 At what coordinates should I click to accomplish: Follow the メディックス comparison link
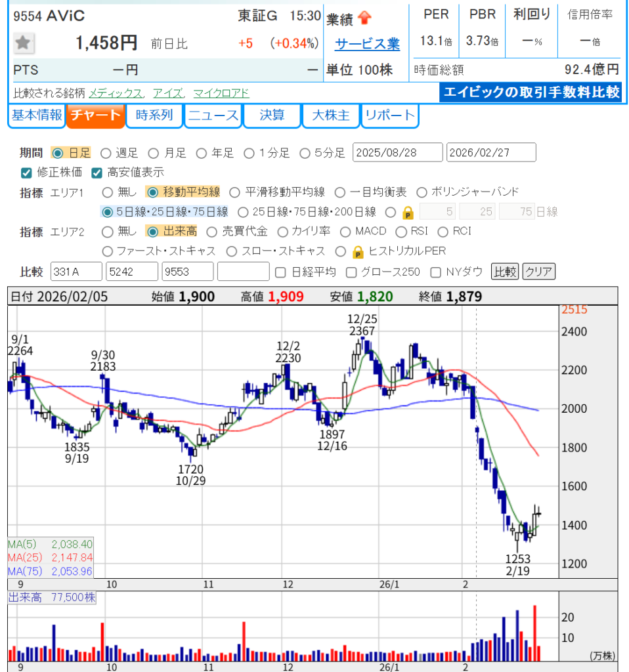coord(115,93)
